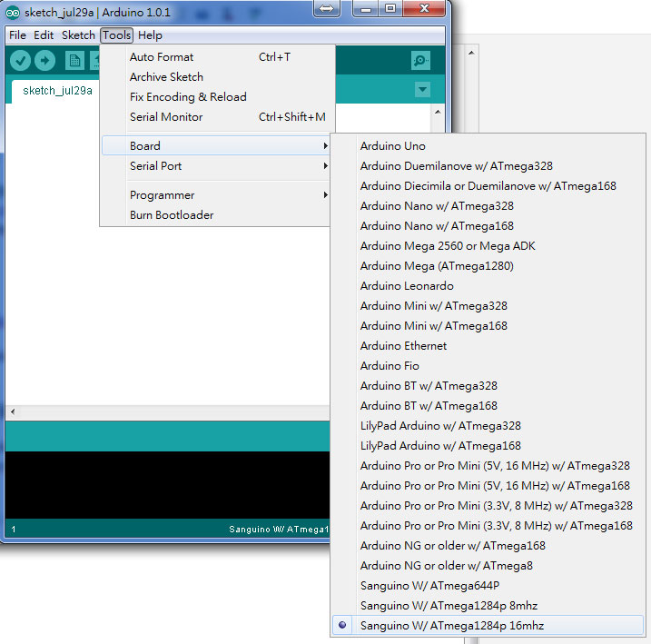Click background window scrollbar up arrow
The width and height of the screenshot is (651, 644).
tap(471, 53)
